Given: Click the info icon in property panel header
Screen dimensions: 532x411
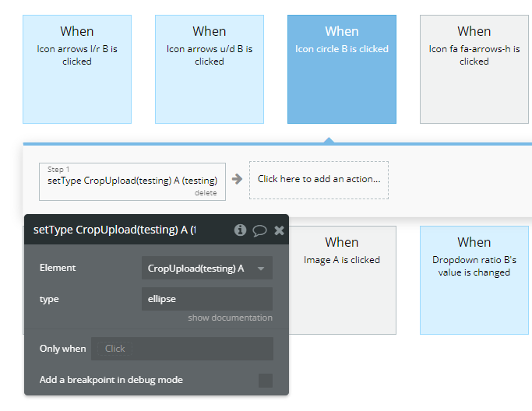Looking at the screenshot, I should pos(240,230).
